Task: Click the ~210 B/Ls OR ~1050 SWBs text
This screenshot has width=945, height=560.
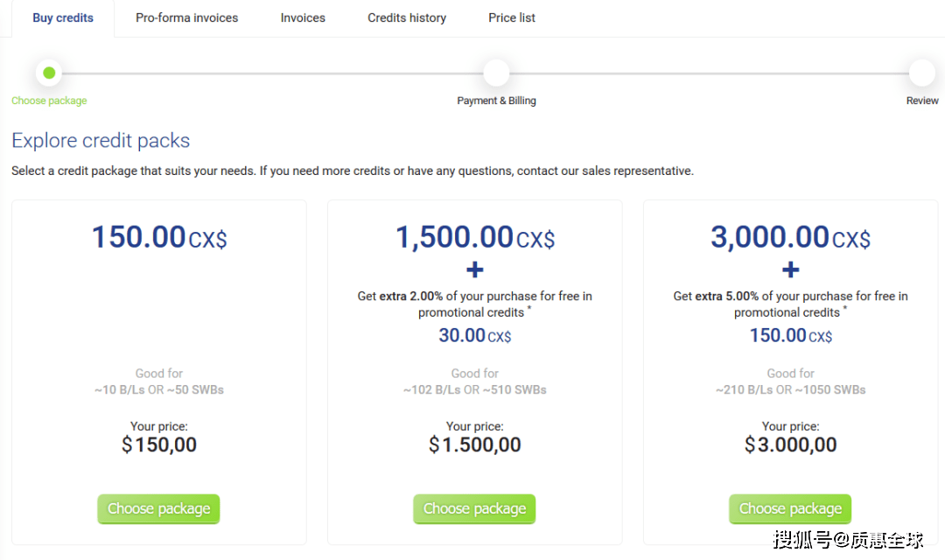Action: click(790, 389)
